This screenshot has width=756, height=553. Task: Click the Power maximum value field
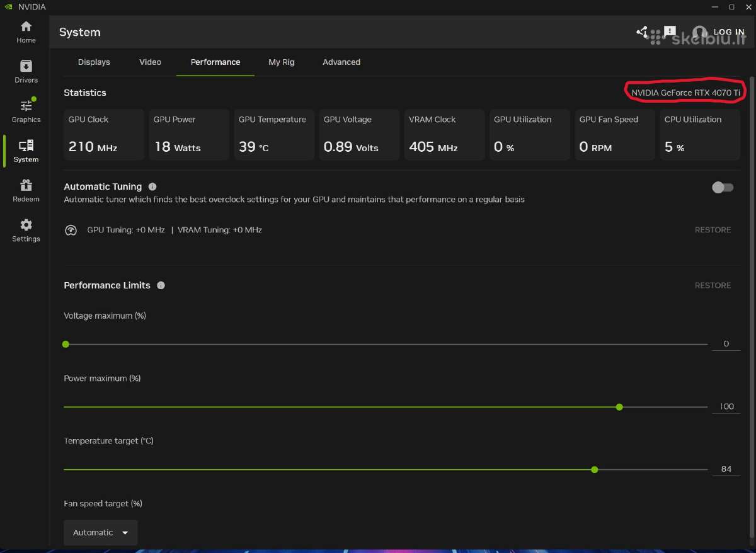(726, 407)
